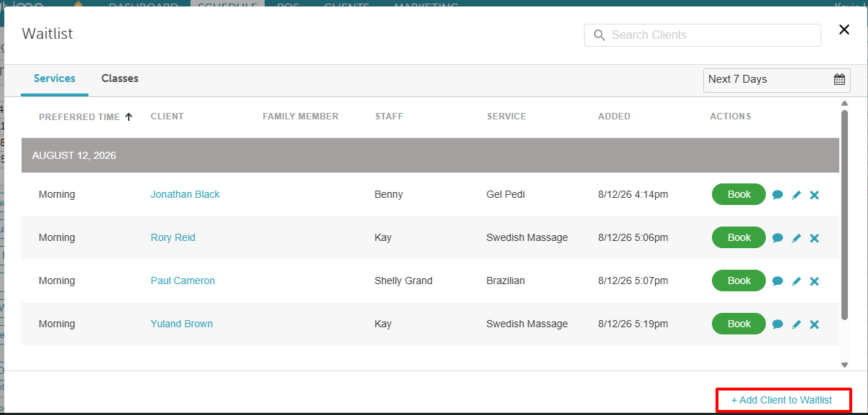This screenshot has height=415, width=868.
Task: Click Swedish Massage in Yuland Brown's row
Action: point(527,324)
